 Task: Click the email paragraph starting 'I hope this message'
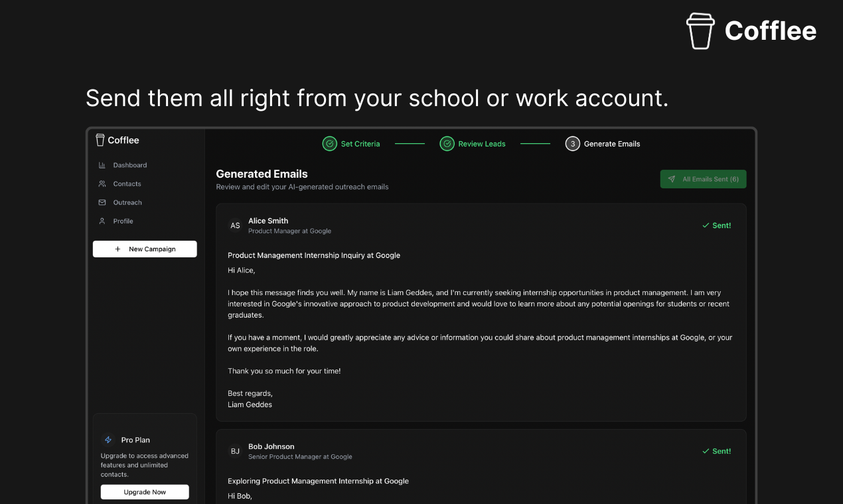(479, 304)
